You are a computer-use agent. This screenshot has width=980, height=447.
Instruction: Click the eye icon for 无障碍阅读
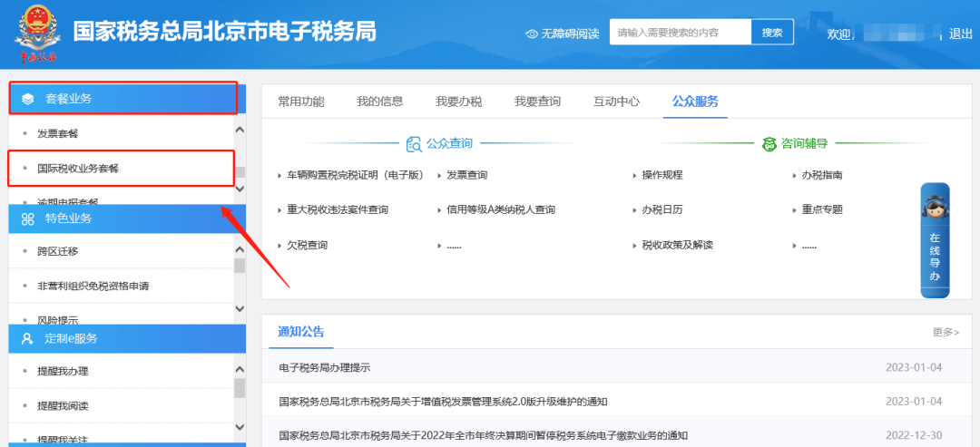pos(532,34)
